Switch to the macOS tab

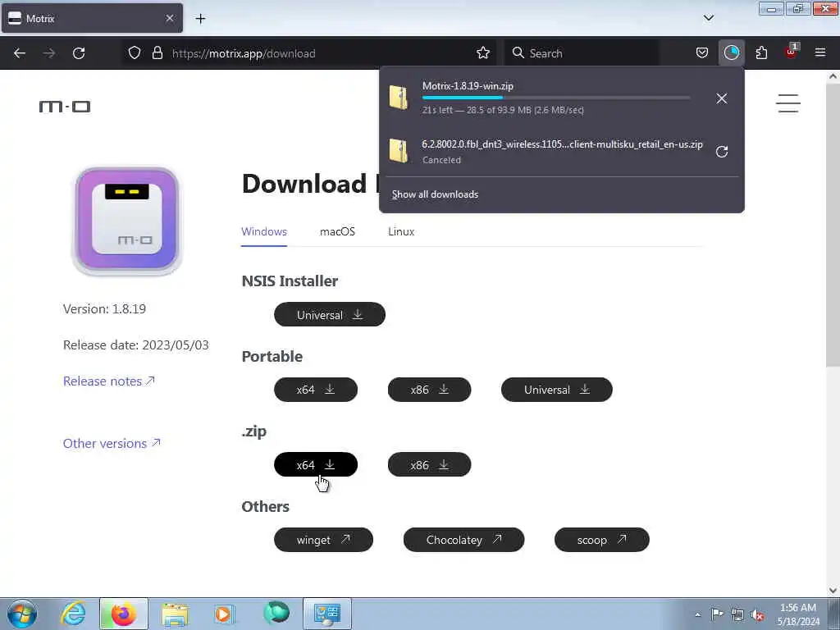click(x=337, y=232)
